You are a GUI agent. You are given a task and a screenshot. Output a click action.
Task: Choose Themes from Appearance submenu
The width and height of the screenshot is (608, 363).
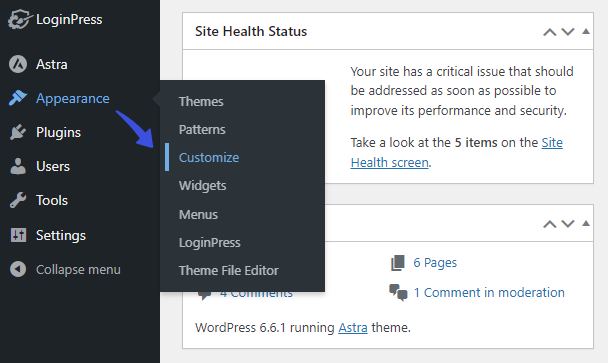tap(201, 102)
